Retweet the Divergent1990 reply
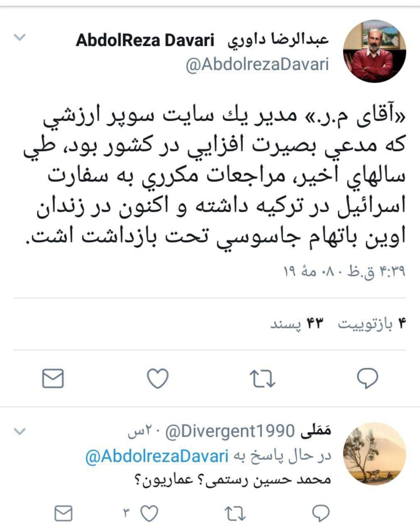The image size is (420, 531). coord(235,514)
